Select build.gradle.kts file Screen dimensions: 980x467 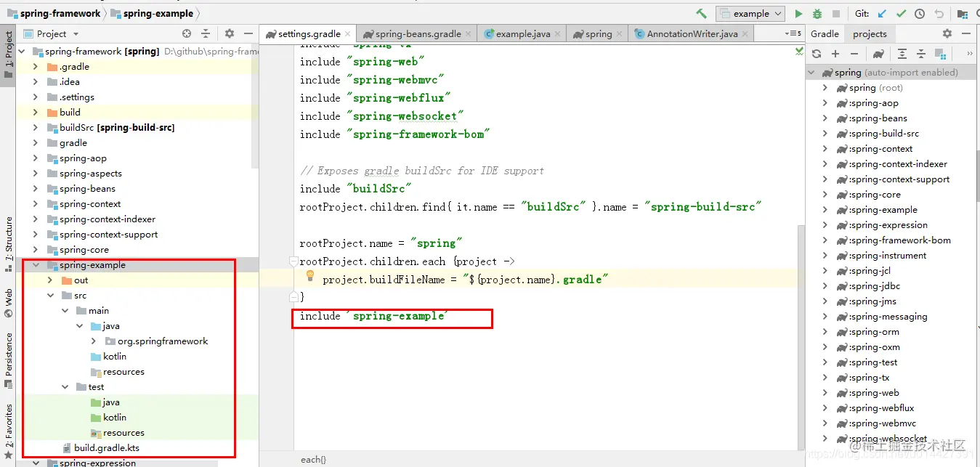click(100, 448)
